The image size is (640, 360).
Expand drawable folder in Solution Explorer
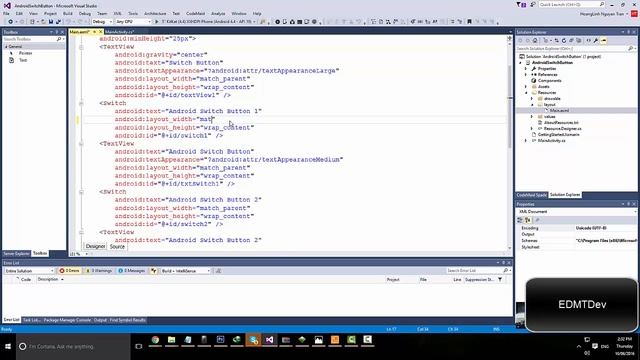click(531, 98)
